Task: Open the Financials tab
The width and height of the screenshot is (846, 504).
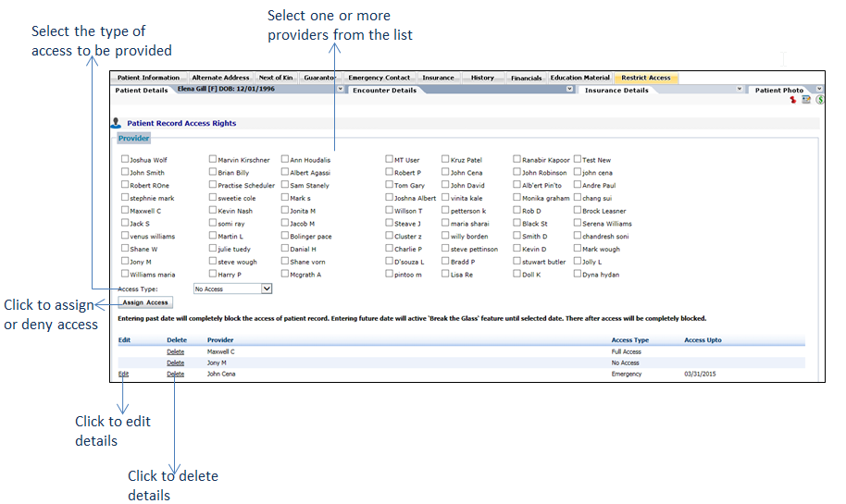Action: point(526,78)
